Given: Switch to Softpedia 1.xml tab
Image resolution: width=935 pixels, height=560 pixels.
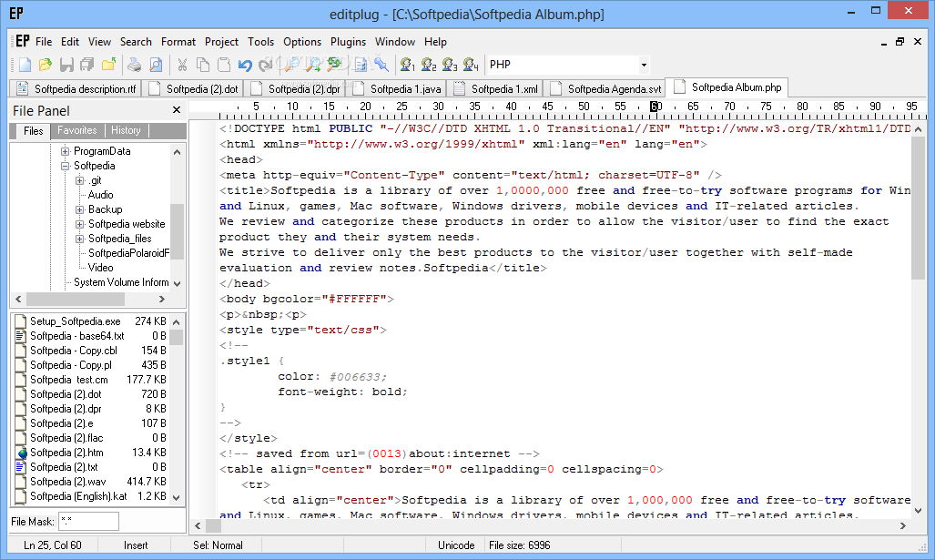Looking at the screenshot, I should [495, 89].
